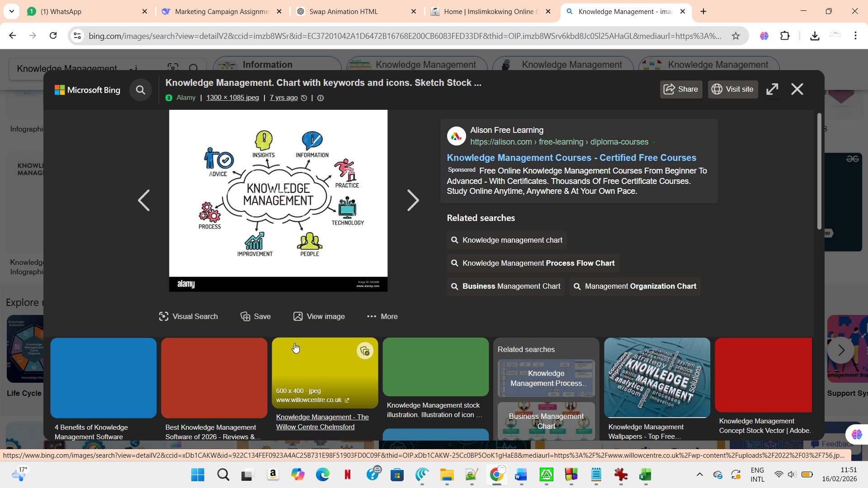868x488 pixels.
Task: Click the Bing search magnifier icon
Action: pyautogui.click(x=141, y=90)
